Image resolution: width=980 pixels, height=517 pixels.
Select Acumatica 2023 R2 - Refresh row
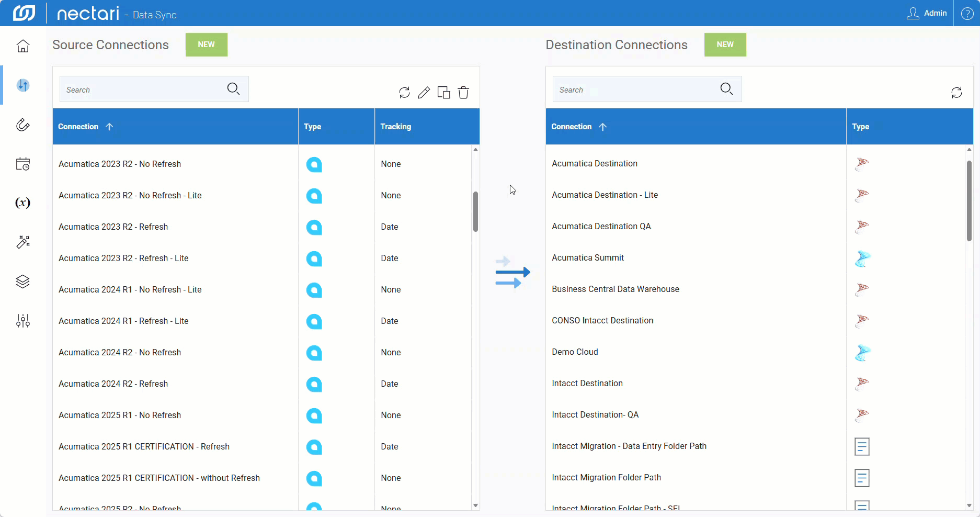(261, 227)
